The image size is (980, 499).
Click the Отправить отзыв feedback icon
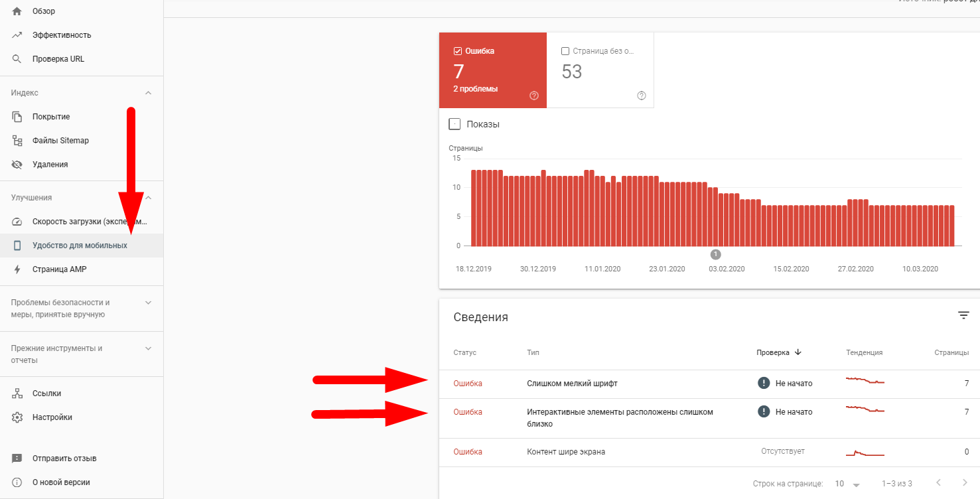(x=17, y=459)
